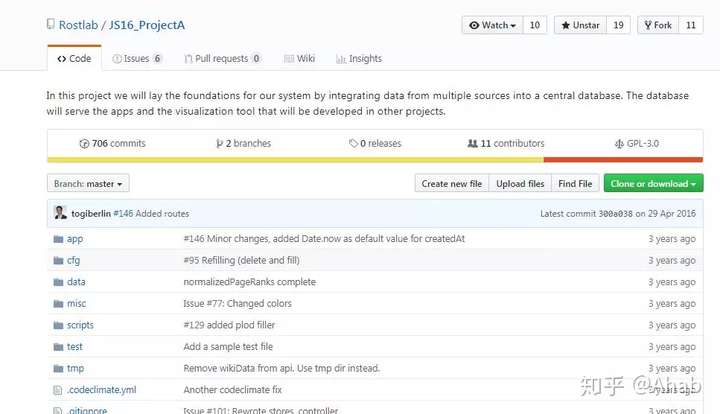The width and height of the screenshot is (720, 414).
Task: View the 706 commits history
Action: tap(112, 143)
